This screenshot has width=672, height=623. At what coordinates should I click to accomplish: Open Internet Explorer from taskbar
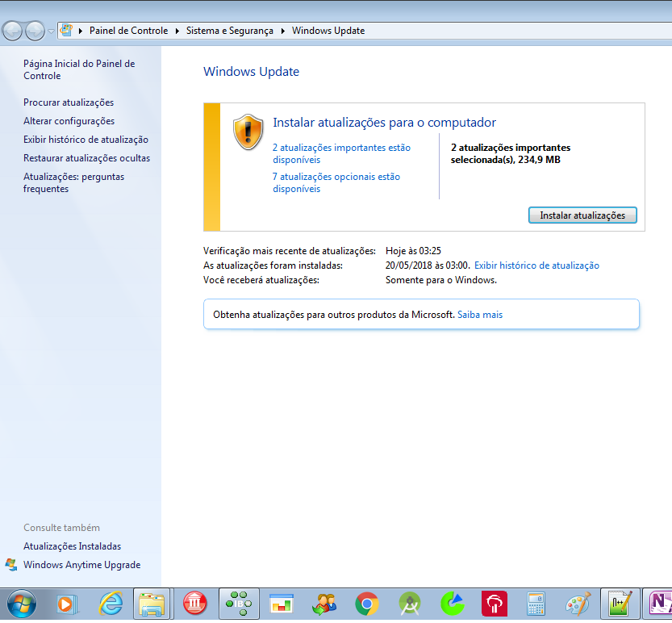(x=111, y=604)
